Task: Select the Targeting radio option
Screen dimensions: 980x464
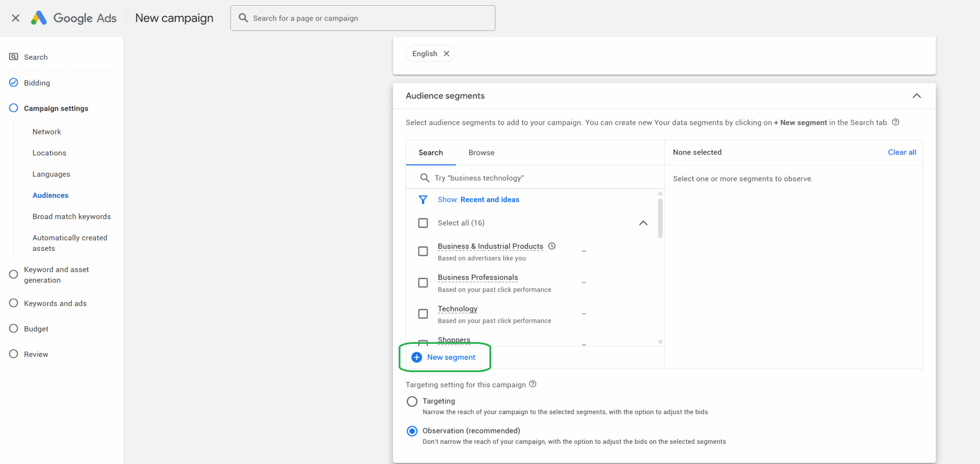Action: [412, 401]
